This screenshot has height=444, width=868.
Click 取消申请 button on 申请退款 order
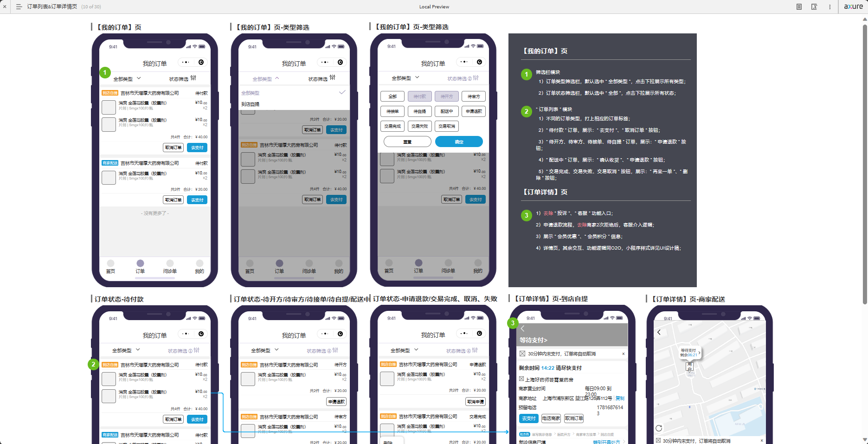476,401
